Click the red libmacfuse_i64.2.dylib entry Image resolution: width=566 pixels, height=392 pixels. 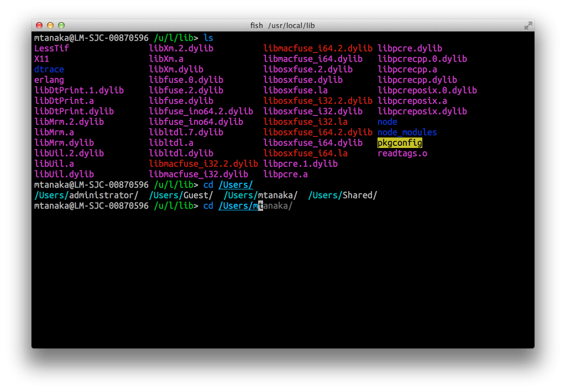click(318, 49)
